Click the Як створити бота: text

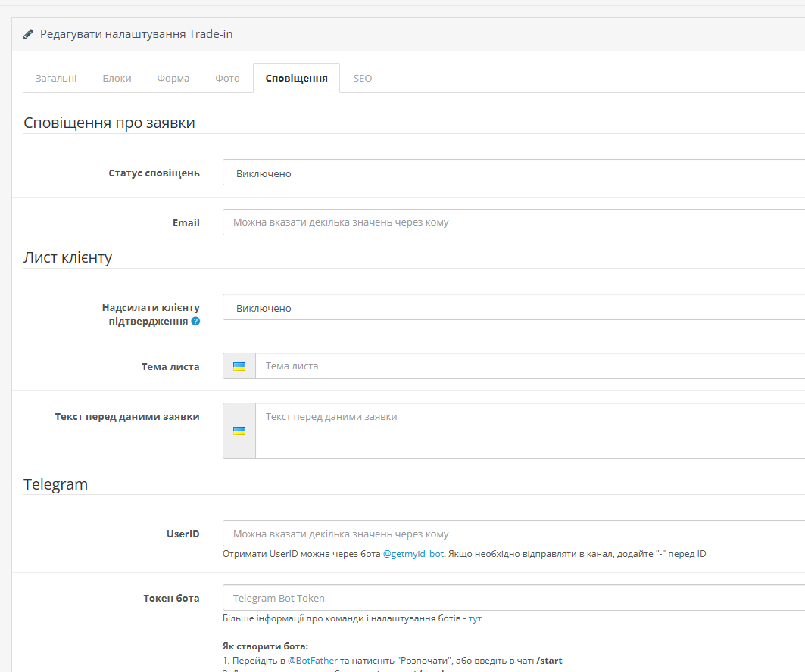(x=265, y=646)
